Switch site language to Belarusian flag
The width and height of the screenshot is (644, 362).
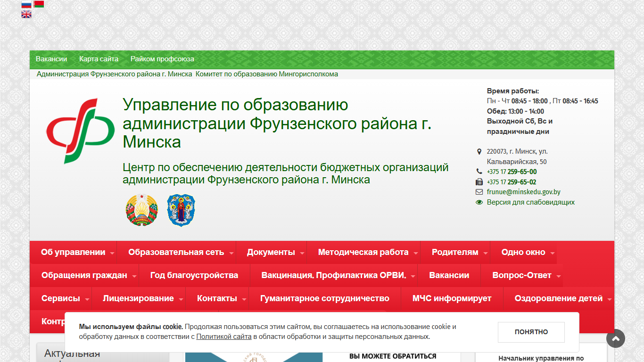(39, 4)
